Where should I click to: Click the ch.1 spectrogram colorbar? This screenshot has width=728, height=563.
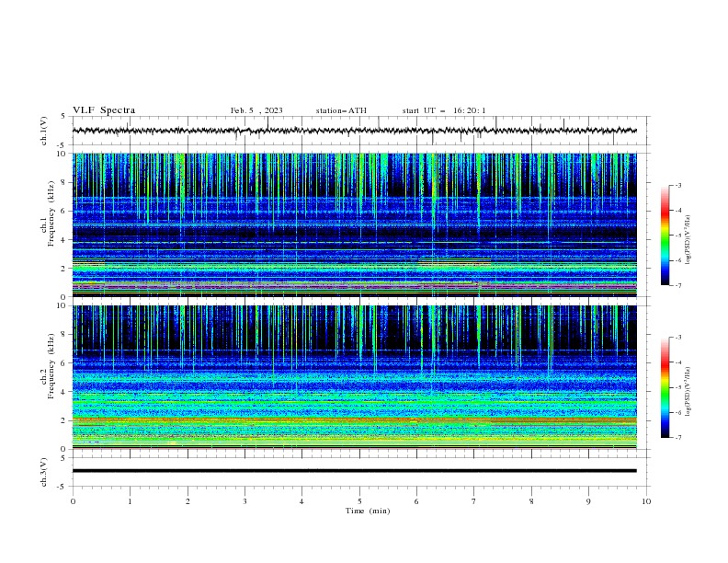(665, 236)
